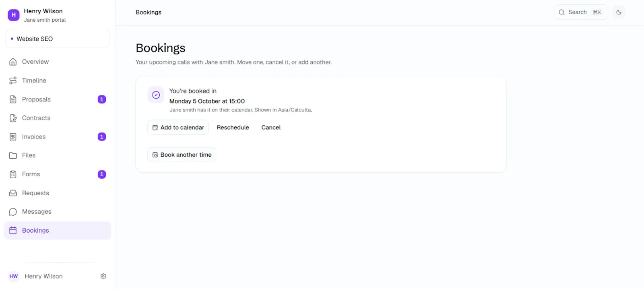The image size is (644, 289).
Task: Go to the Invoices section
Action: 57,137
